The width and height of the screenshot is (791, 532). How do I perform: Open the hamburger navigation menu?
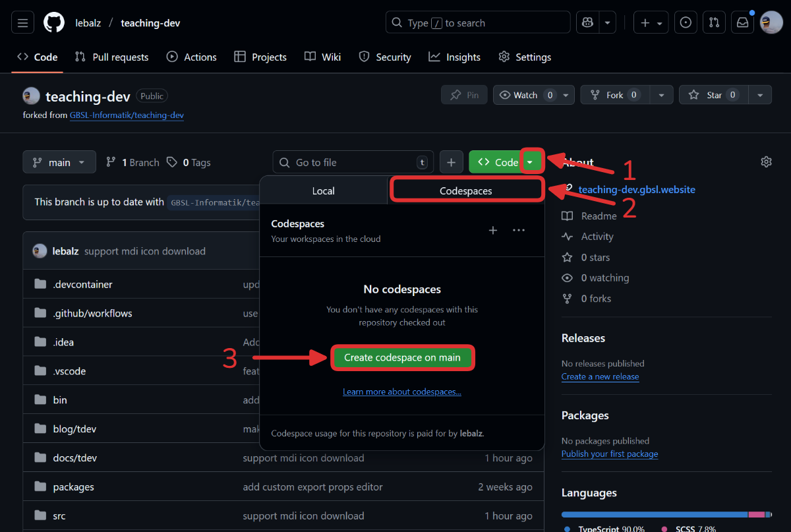[22, 23]
